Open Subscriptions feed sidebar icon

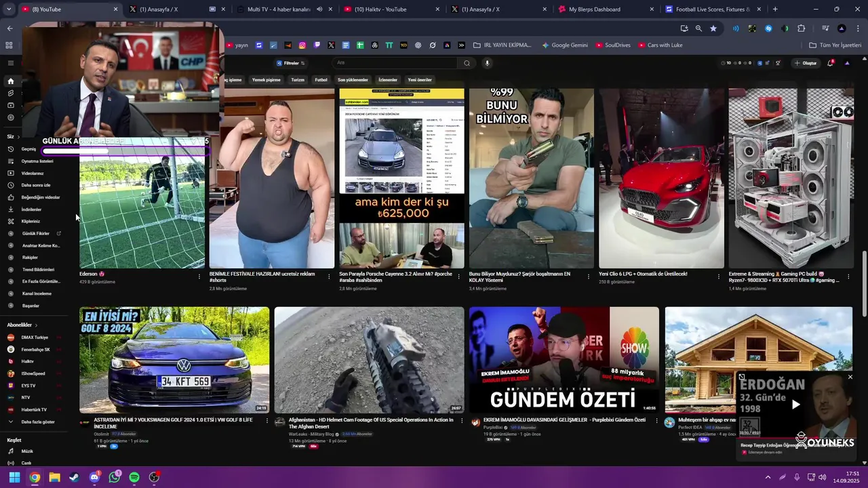pyautogui.click(x=10, y=106)
